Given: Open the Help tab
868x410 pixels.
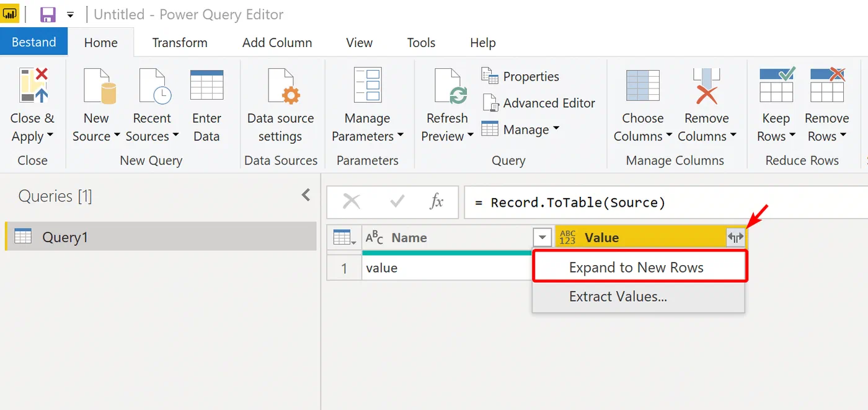Looking at the screenshot, I should click(483, 43).
